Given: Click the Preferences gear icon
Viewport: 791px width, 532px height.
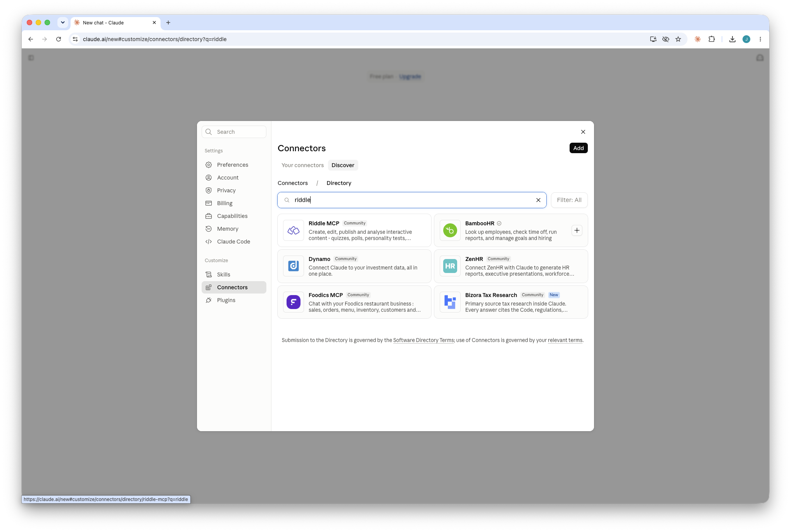Looking at the screenshot, I should [209, 165].
